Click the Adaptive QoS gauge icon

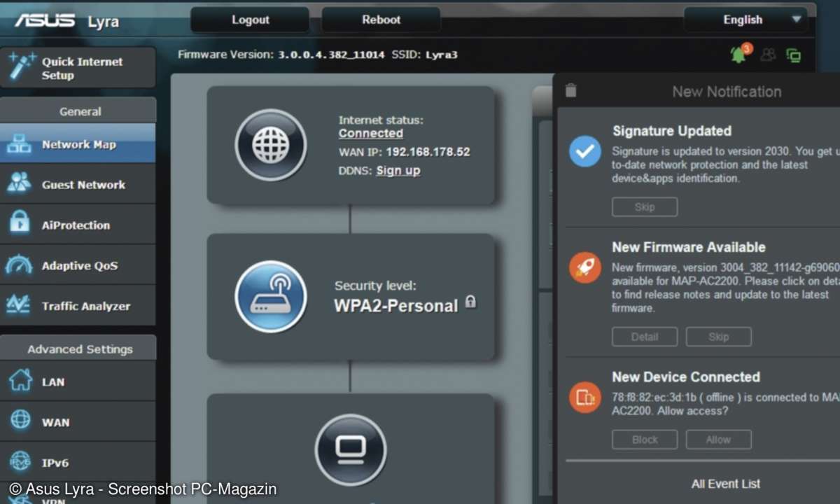pos(19,265)
